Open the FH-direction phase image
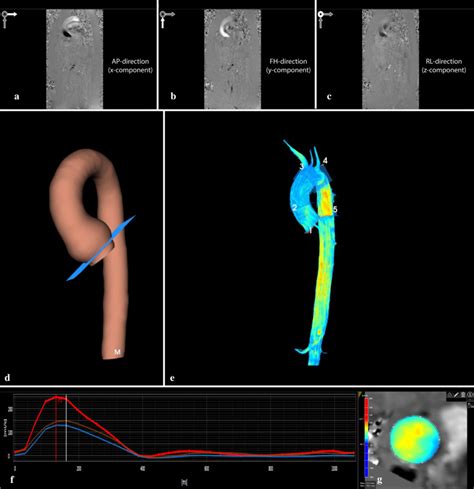474x489 pixels. (232, 59)
